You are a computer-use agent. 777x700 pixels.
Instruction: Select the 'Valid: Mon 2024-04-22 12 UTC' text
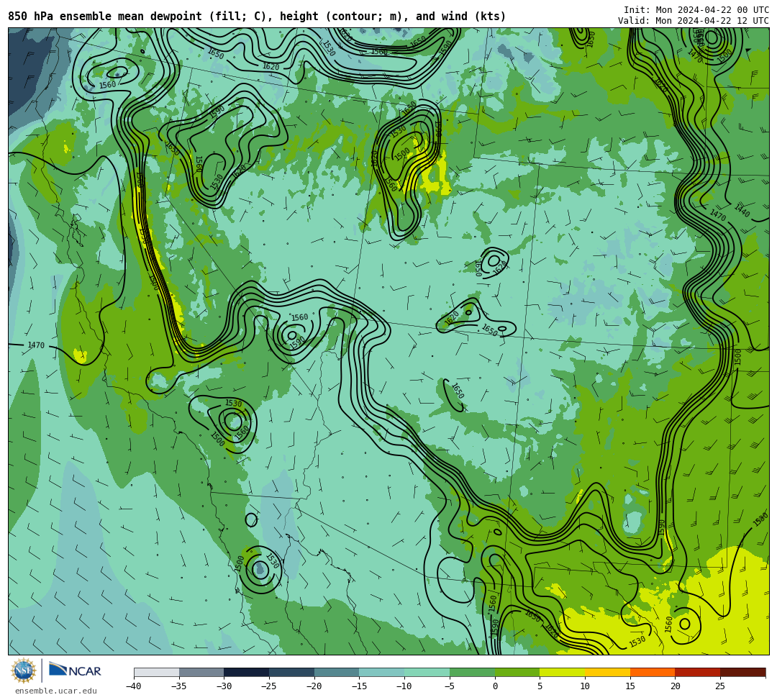click(x=694, y=21)
